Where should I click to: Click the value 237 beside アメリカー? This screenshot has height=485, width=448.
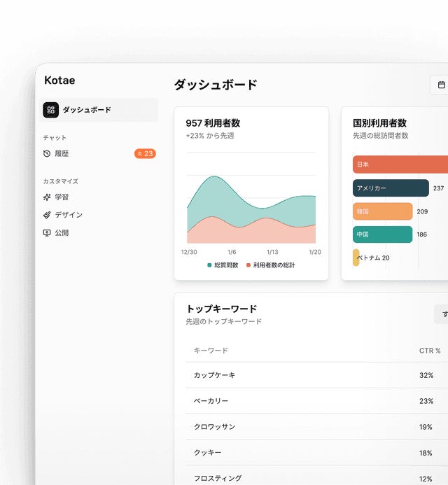tap(438, 188)
